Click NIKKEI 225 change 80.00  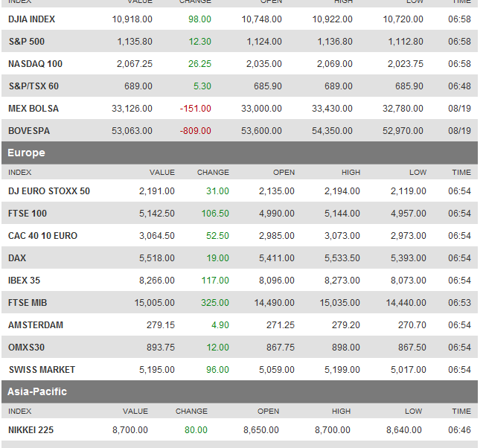(196, 430)
